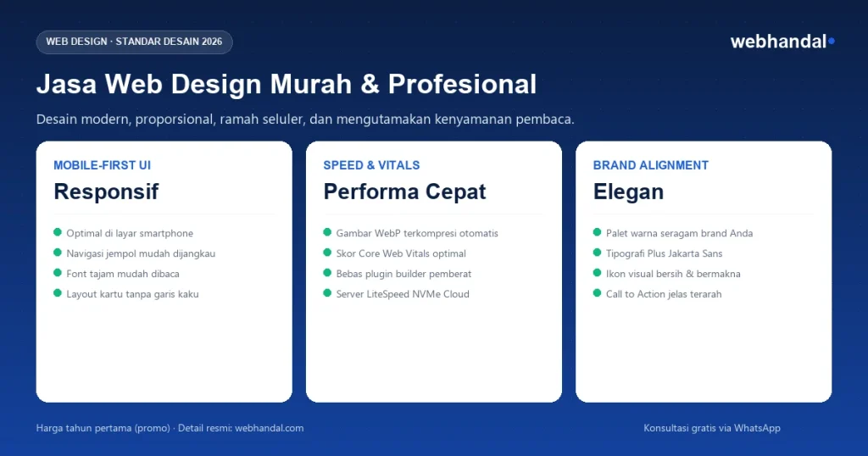Click the 'MOBILE-FIRST UI' label
This screenshot has width=868, height=456.
102,165
